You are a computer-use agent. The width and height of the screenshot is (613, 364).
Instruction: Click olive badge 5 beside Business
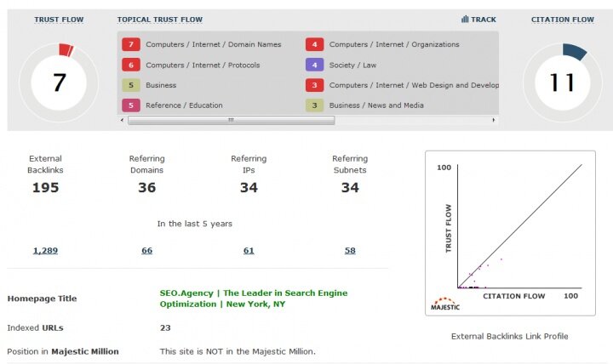coord(131,85)
